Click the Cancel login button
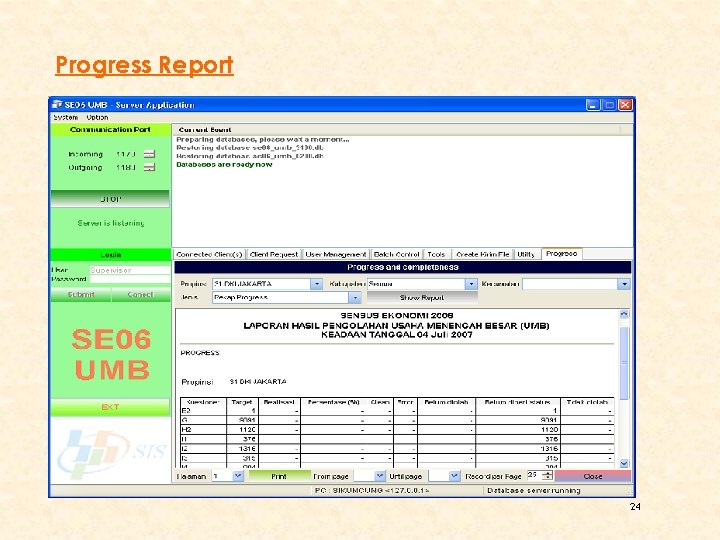The width and height of the screenshot is (720, 540). coord(141,294)
